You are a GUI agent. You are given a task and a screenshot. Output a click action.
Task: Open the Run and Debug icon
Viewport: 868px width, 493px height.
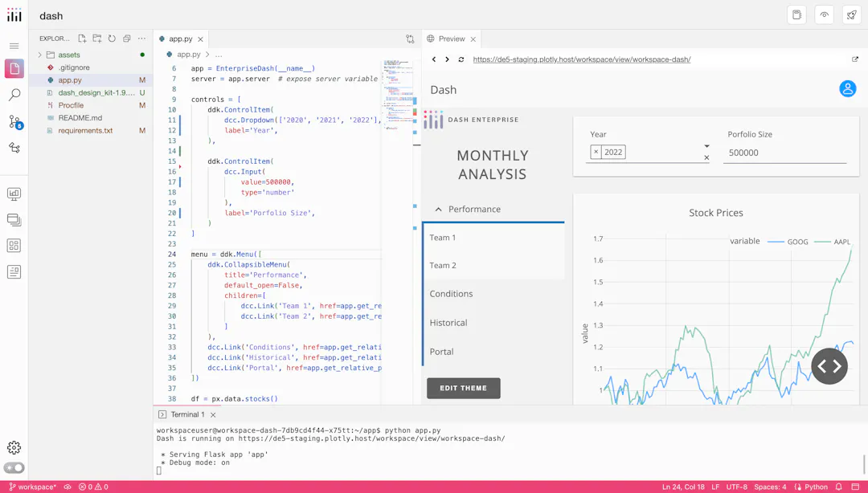[x=14, y=148]
